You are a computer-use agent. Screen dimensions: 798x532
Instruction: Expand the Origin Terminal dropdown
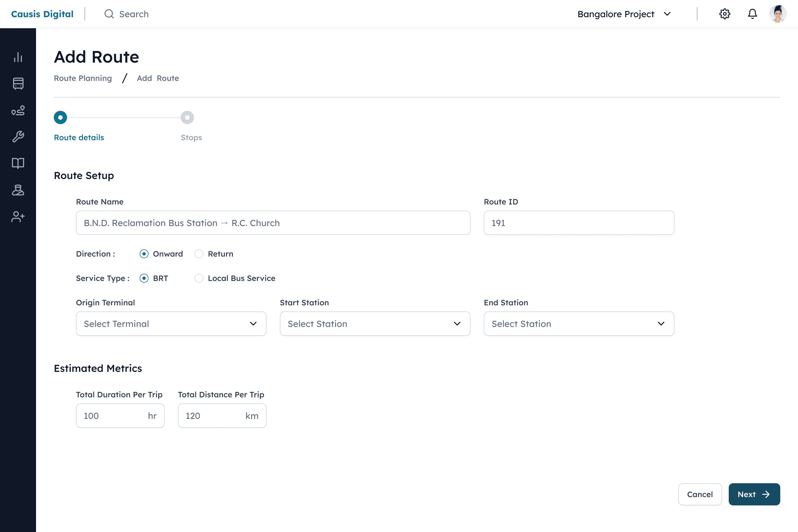pos(171,324)
